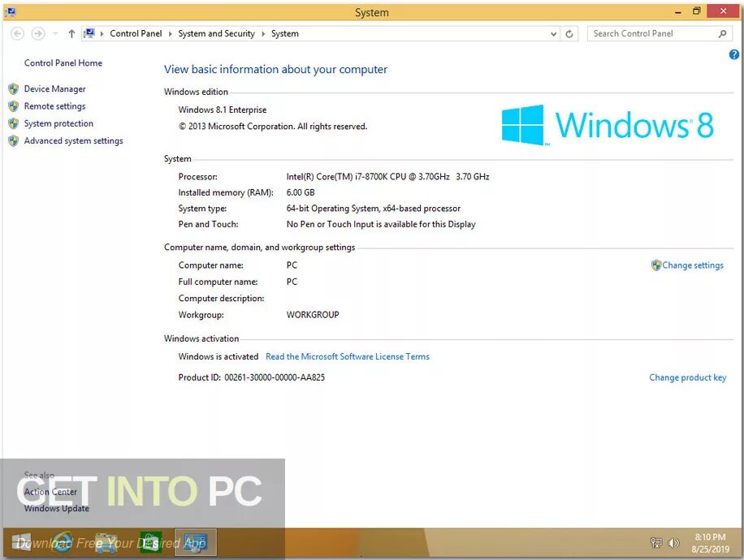Click the search magnifier icon
744x560 pixels.
(722, 33)
